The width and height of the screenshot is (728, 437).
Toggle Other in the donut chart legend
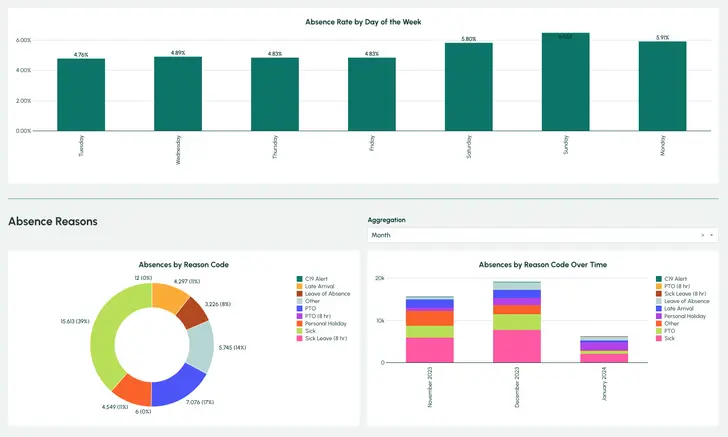(308, 301)
